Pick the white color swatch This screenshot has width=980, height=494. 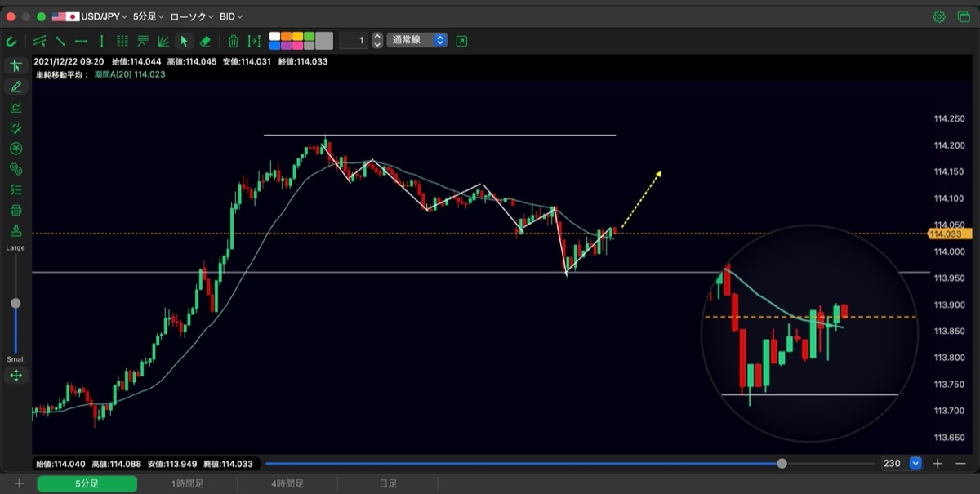(x=274, y=36)
